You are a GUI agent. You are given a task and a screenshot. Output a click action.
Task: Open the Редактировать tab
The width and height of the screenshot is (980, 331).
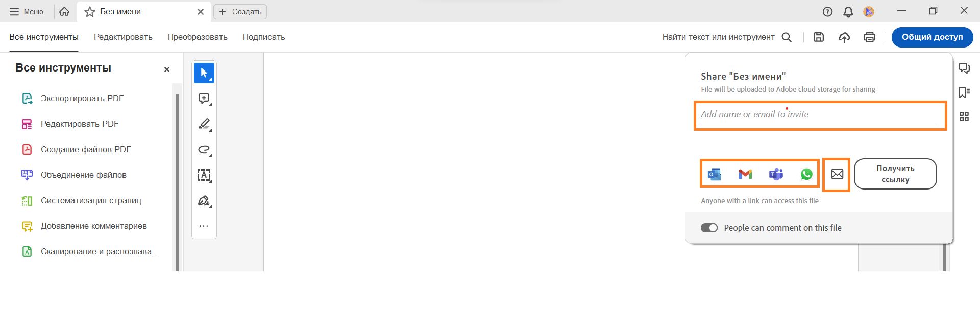point(123,37)
